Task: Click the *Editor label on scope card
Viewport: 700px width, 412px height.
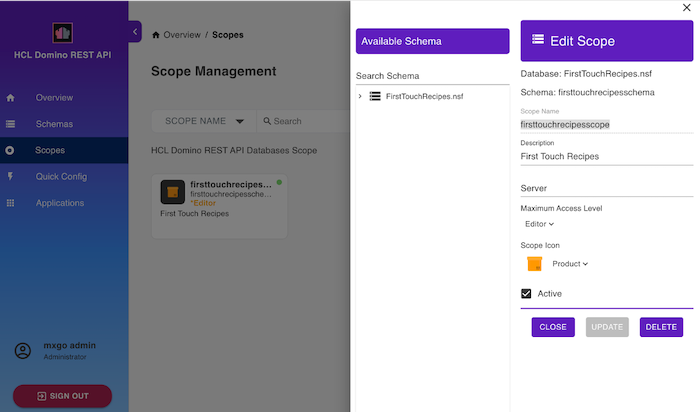Action: pyautogui.click(x=203, y=203)
